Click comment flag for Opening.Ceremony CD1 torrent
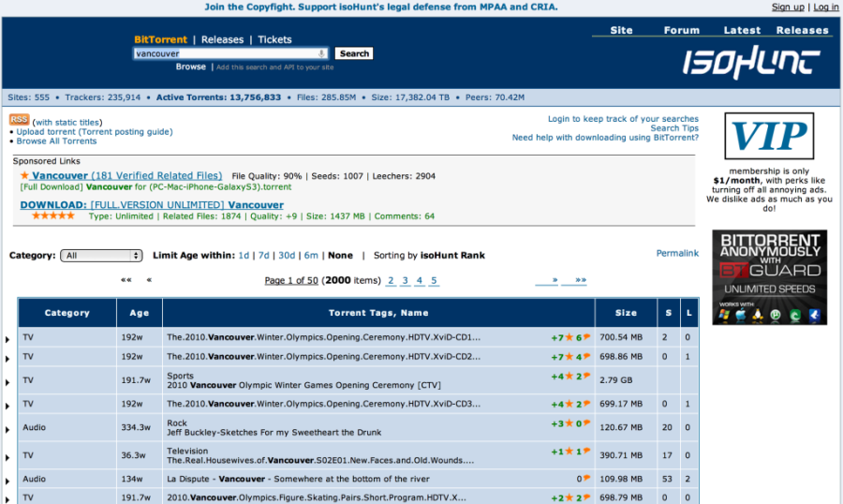Image resolution: width=843 pixels, height=504 pixels. (x=587, y=336)
